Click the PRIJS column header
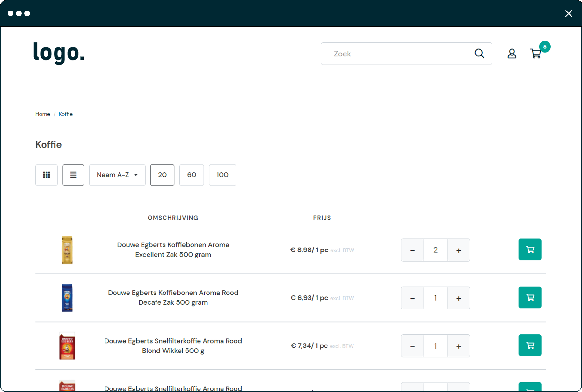Image resolution: width=582 pixels, height=392 pixels. [322, 218]
